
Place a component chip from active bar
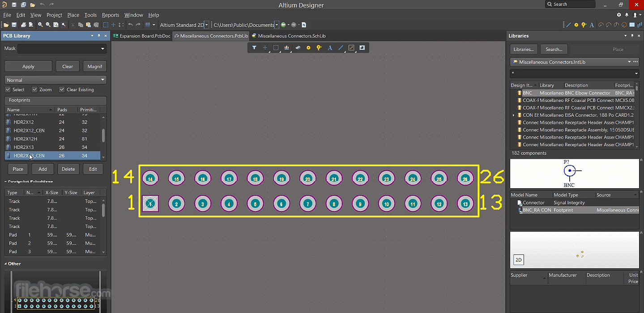click(x=298, y=47)
